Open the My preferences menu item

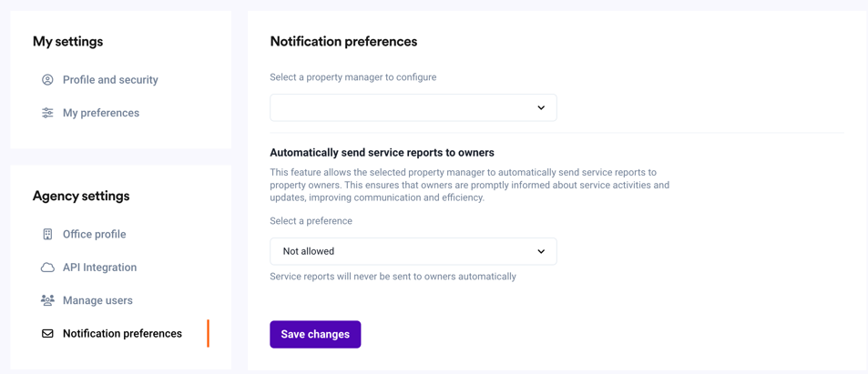point(101,113)
